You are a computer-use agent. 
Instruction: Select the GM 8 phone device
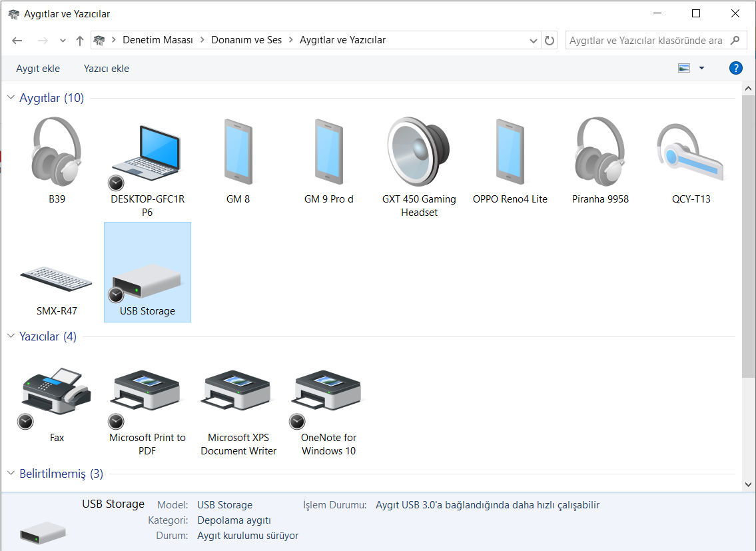coord(238,153)
